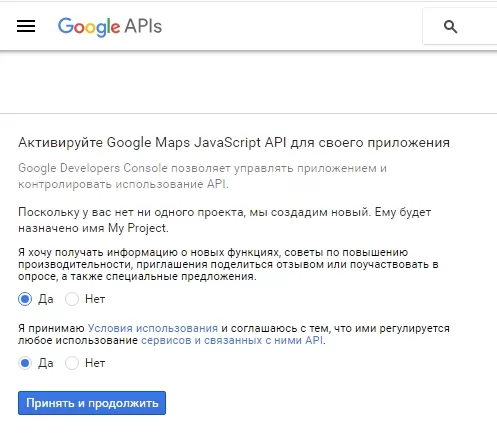Click the paragraph about new features emails
497x443 pixels.
click(x=228, y=264)
